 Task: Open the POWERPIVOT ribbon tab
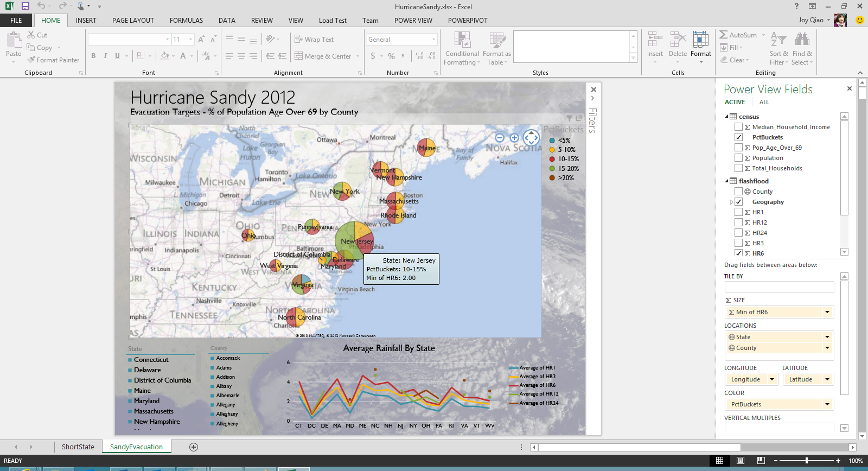pyautogui.click(x=468, y=21)
